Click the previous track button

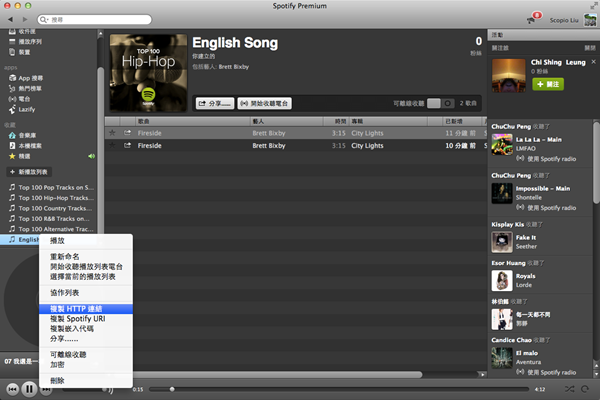(12, 389)
